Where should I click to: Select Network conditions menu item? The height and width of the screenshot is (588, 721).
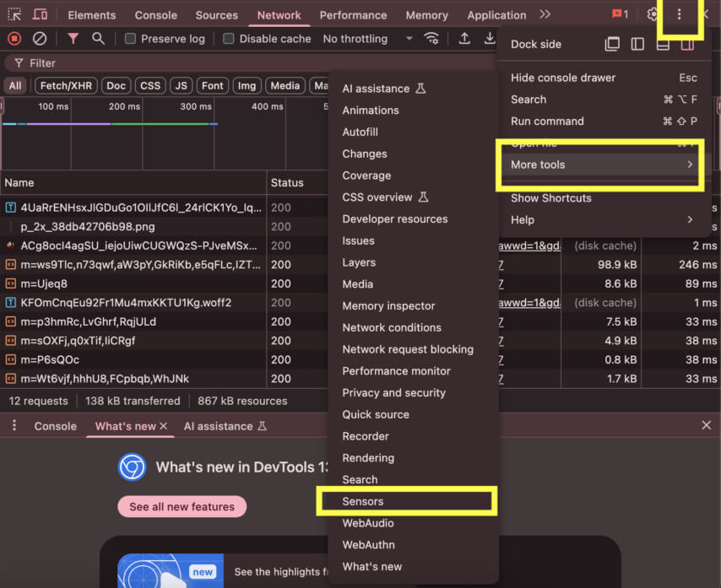[x=413, y=327]
